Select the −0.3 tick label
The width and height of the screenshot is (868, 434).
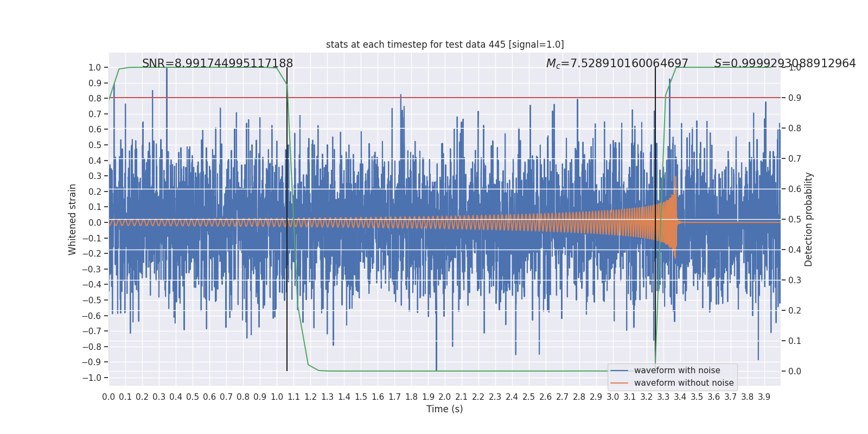click(x=91, y=269)
